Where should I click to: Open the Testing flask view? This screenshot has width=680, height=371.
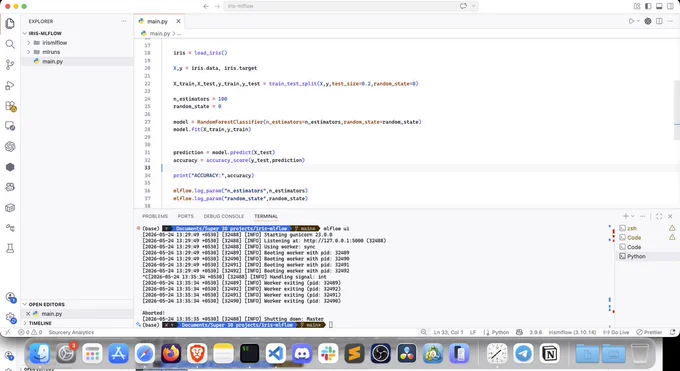tap(10, 248)
